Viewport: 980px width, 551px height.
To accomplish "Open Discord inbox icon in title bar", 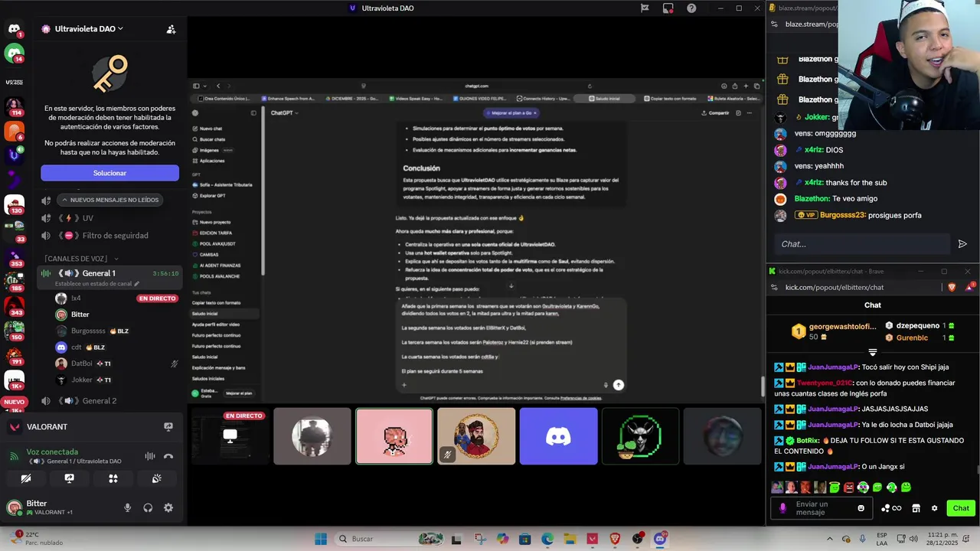I will 668,8.
